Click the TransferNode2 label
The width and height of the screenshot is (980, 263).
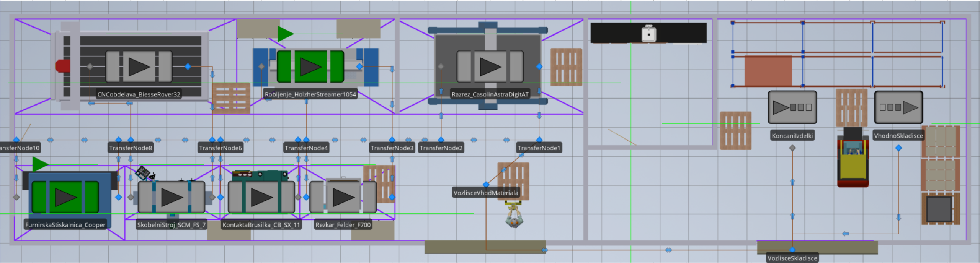coord(441,148)
